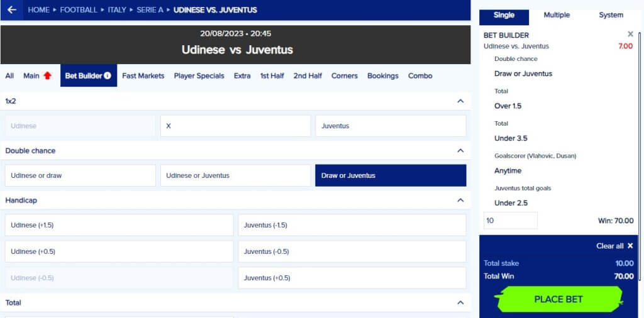Viewport: 644px width, 318px height.
Task: Go to SERIE A breadcrumb
Action: (x=150, y=10)
